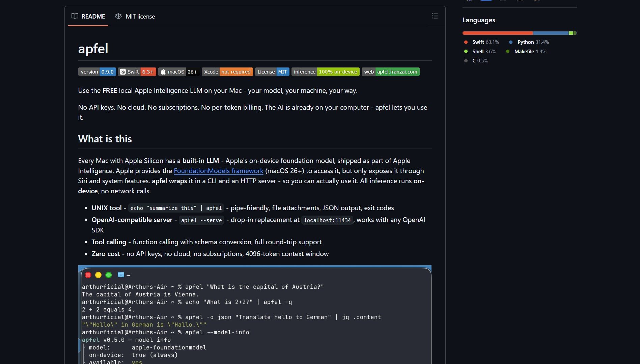The width and height of the screenshot is (640, 364).
Task: Click the README book icon
Action: (75, 16)
